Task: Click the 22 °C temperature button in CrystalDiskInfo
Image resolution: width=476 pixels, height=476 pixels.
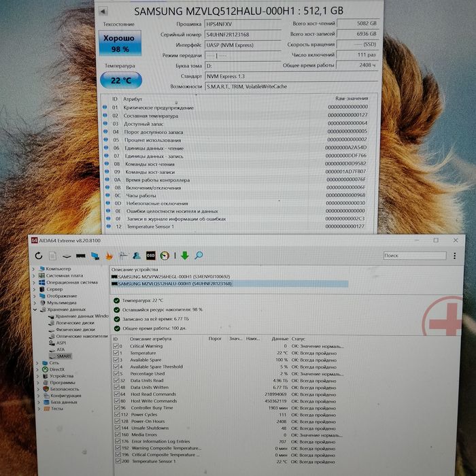Action: [121, 80]
